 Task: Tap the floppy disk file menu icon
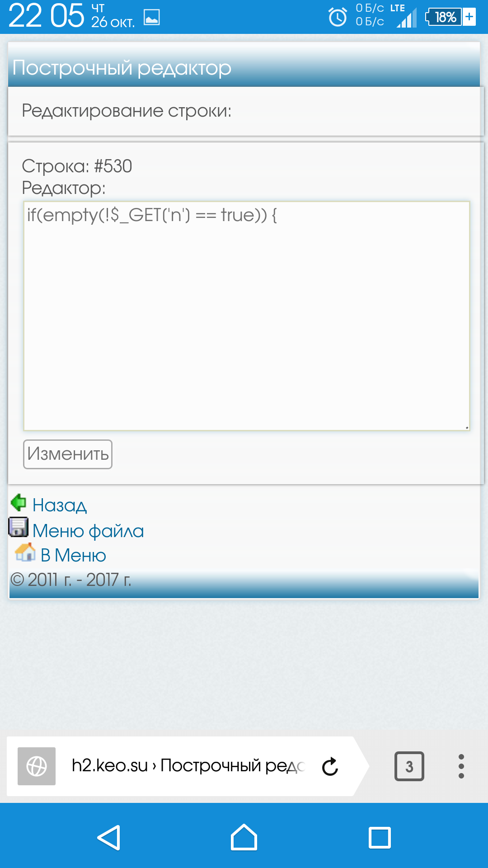[x=19, y=527]
